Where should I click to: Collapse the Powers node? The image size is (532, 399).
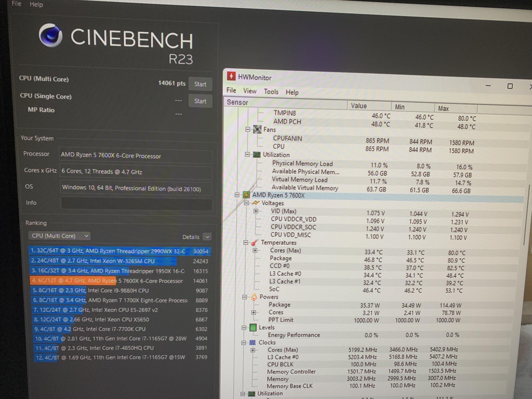244,297
